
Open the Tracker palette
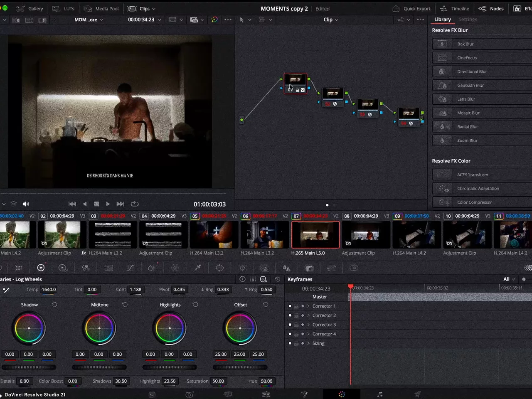click(x=242, y=268)
